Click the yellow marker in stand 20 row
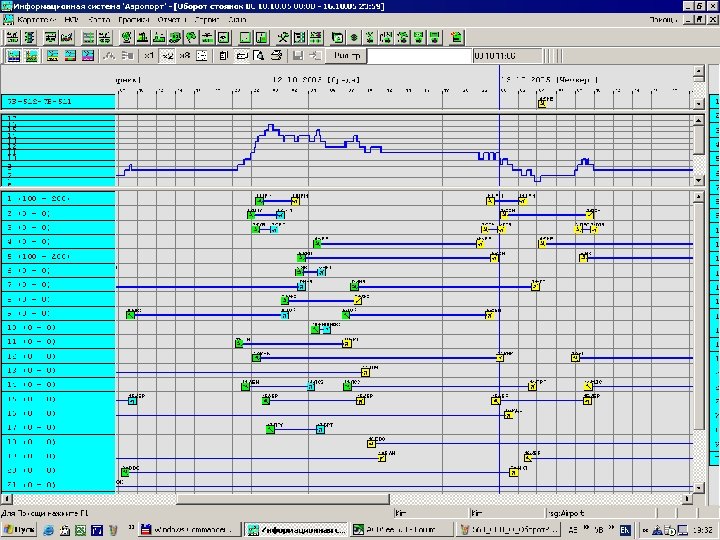The width and height of the screenshot is (720, 540). pyautogui.click(x=513, y=472)
